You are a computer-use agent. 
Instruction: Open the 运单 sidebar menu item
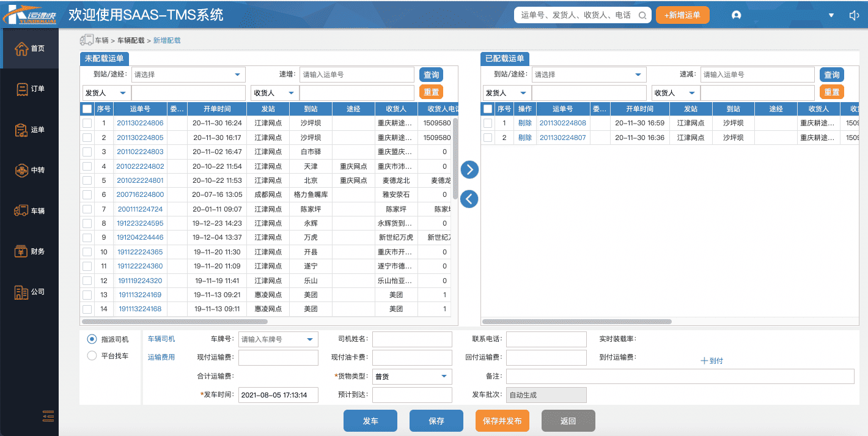(x=22, y=130)
